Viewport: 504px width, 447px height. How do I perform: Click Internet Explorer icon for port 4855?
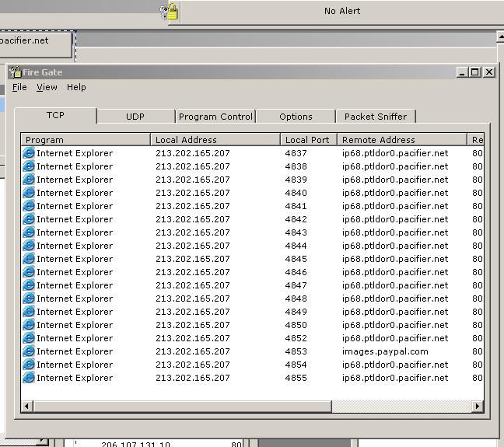tap(29, 378)
